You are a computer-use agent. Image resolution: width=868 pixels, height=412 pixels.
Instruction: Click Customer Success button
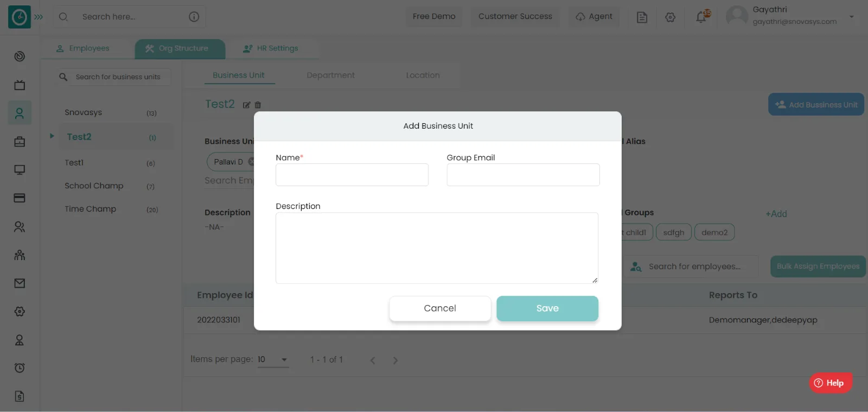[515, 16]
